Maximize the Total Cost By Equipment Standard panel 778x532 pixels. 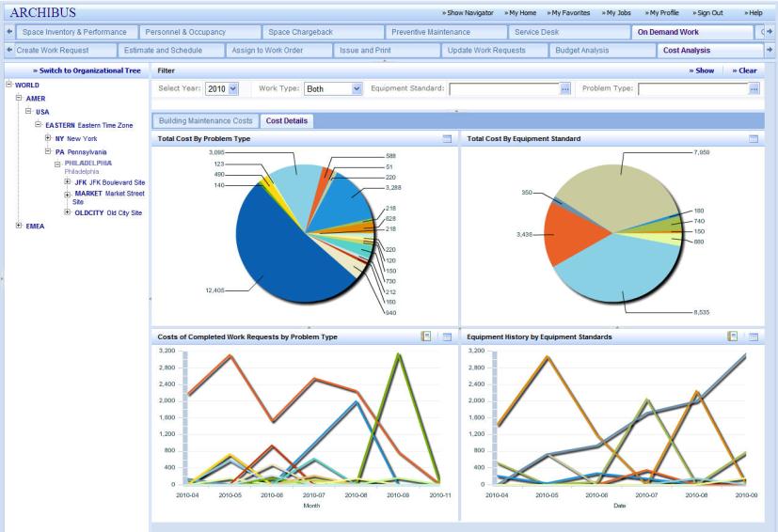click(x=753, y=138)
